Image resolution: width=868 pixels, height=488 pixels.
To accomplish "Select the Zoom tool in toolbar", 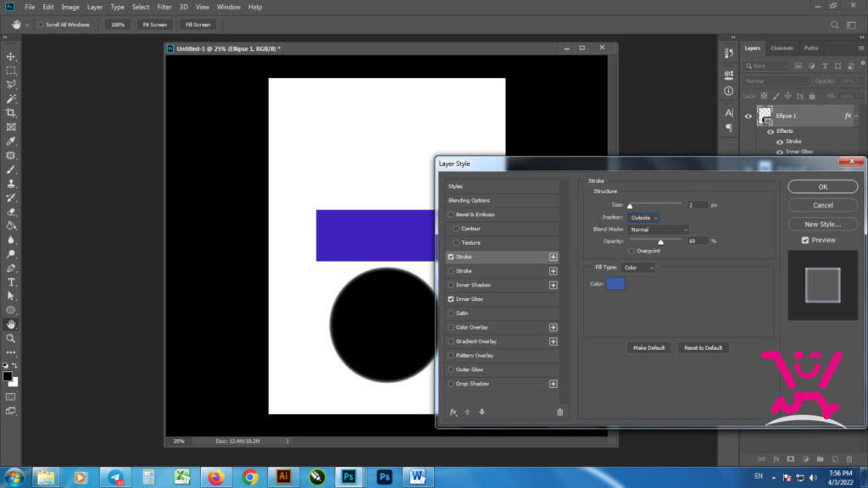I will click(10, 338).
